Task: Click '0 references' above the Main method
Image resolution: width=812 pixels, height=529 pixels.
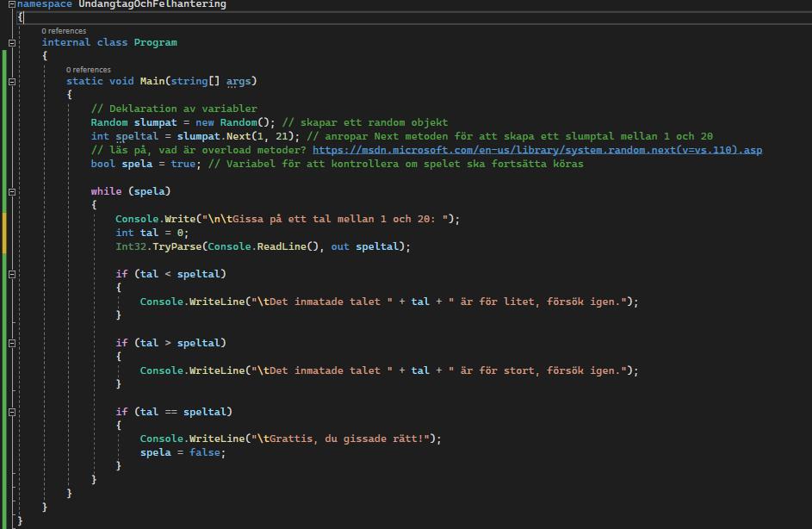Action: (88, 70)
